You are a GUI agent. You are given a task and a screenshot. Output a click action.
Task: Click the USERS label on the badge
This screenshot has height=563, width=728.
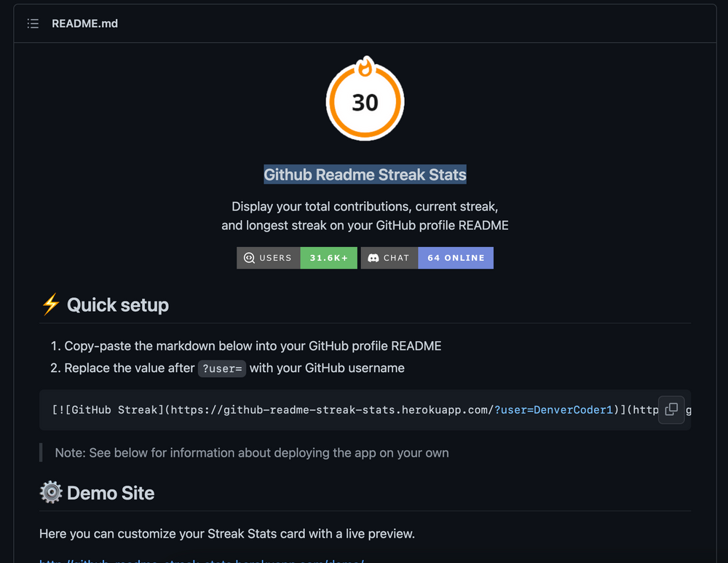pyautogui.click(x=275, y=257)
